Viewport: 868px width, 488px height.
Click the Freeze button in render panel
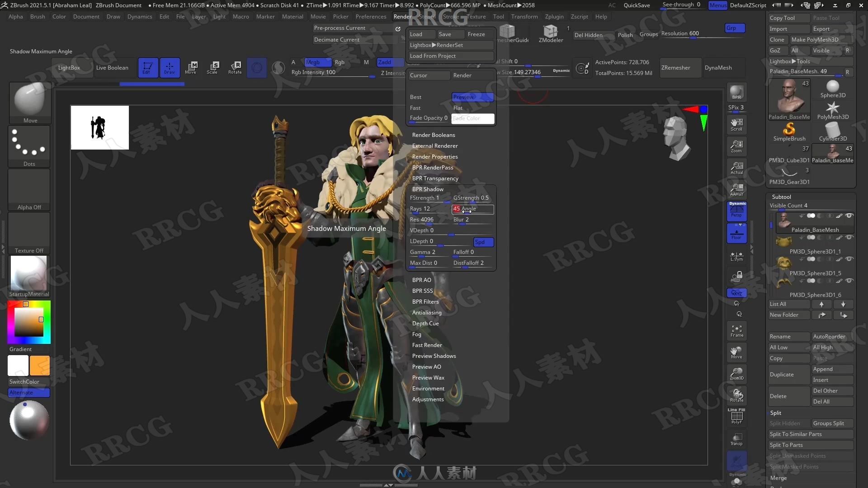point(477,34)
